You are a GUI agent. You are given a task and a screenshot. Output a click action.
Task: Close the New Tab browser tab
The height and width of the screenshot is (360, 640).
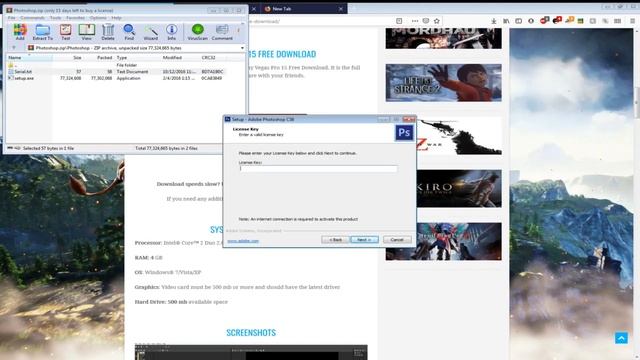tap(341, 9)
